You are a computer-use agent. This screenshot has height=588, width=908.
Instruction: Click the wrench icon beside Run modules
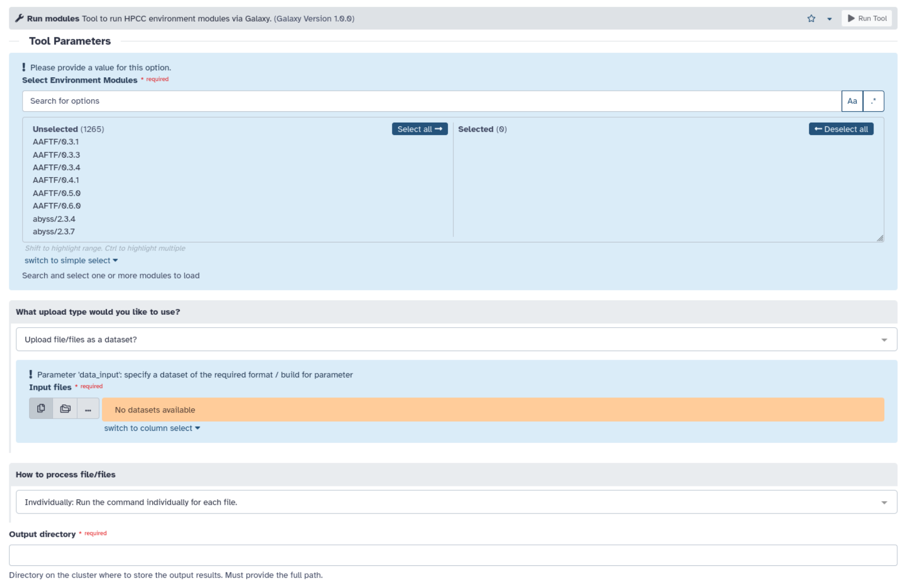(19, 18)
